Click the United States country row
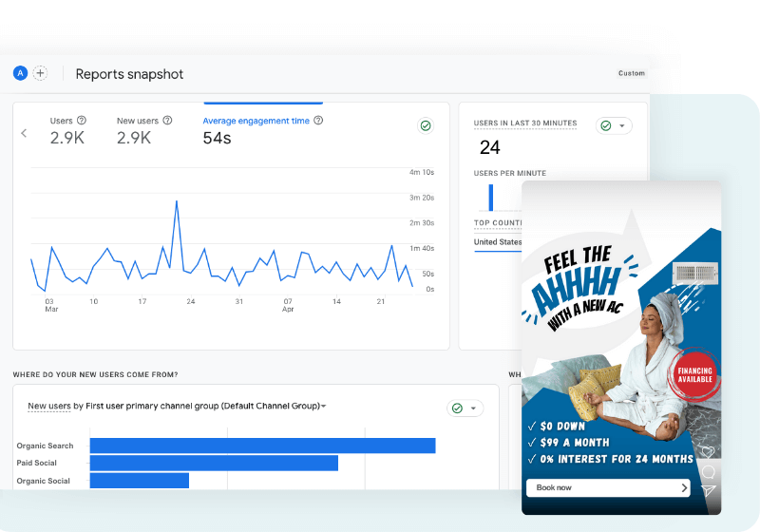760x532 pixels. click(x=497, y=241)
